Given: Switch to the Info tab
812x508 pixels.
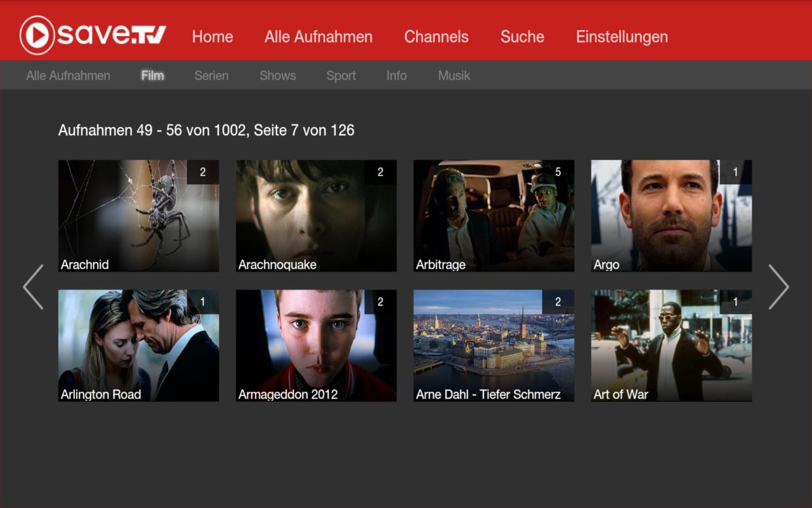Looking at the screenshot, I should (396, 76).
